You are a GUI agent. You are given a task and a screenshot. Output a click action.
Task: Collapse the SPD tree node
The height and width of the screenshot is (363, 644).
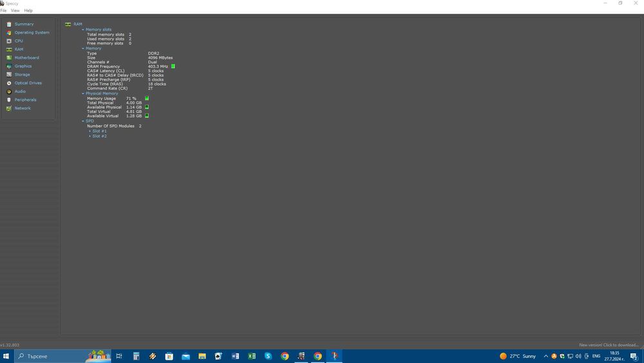(83, 121)
